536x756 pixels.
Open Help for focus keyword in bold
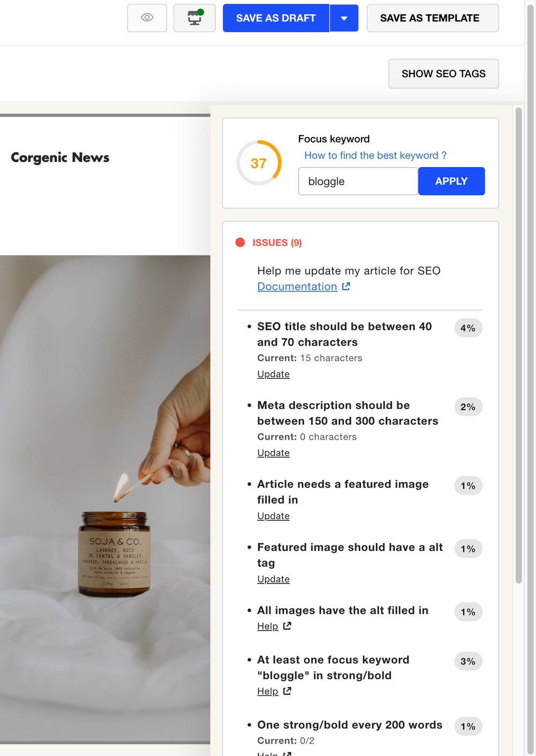[x=267, y=691]
